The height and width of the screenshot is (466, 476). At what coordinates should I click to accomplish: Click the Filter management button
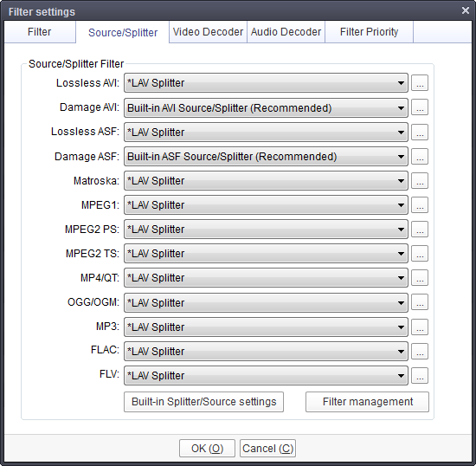click(367, 402)
